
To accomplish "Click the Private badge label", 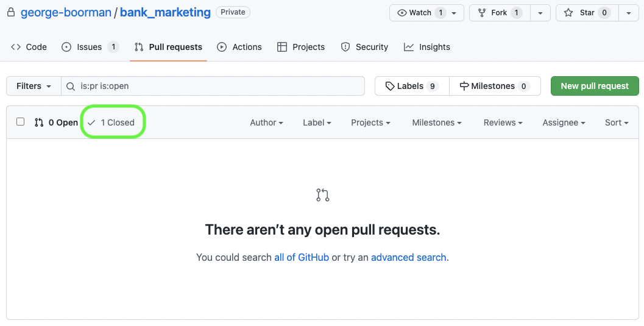I will tap(233, 12).
